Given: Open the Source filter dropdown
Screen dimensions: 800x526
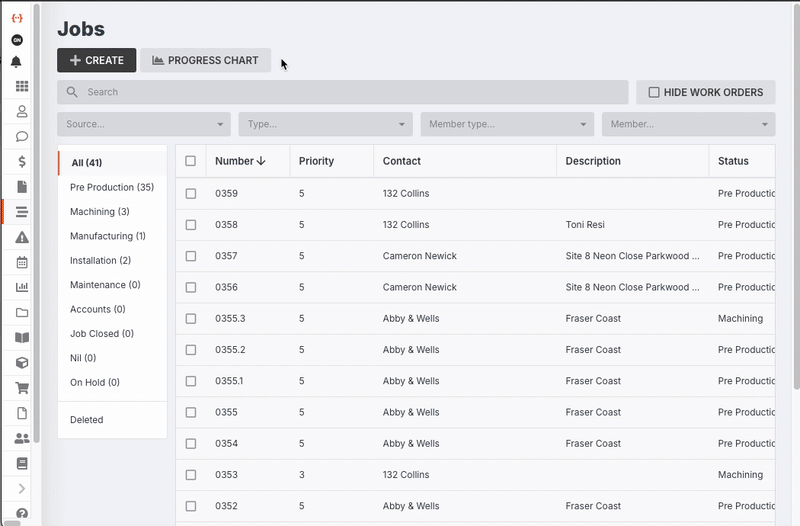Looking at the screenshot, I should coord(144,124).
